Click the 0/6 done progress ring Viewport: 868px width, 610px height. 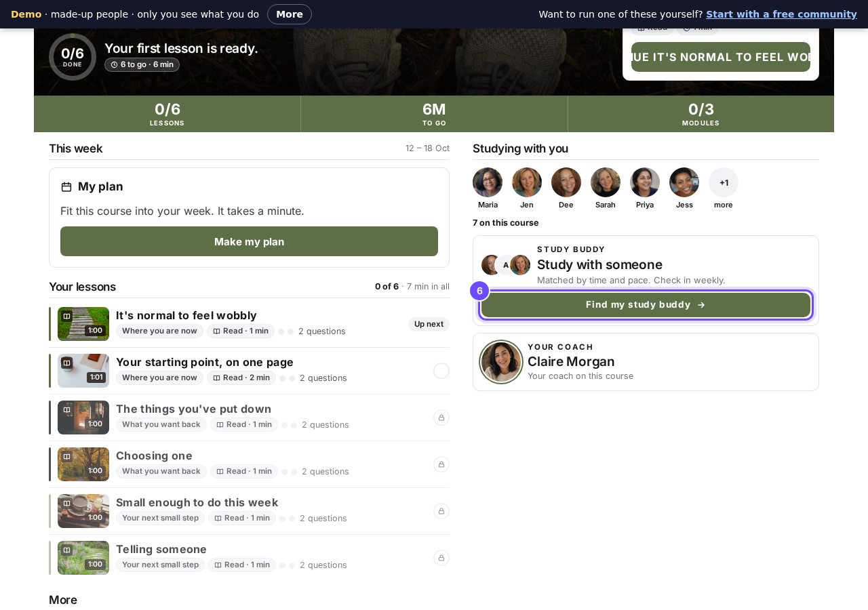[x=73, y=57]
